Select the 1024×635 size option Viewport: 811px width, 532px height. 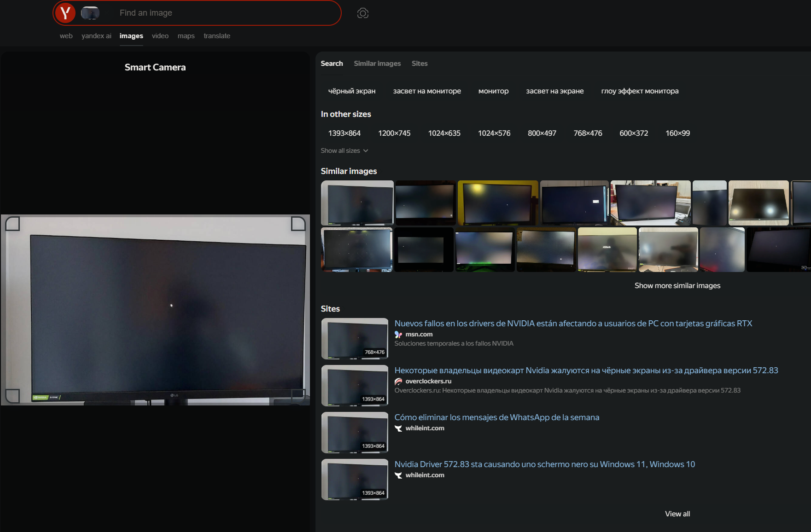coord(444,133)
